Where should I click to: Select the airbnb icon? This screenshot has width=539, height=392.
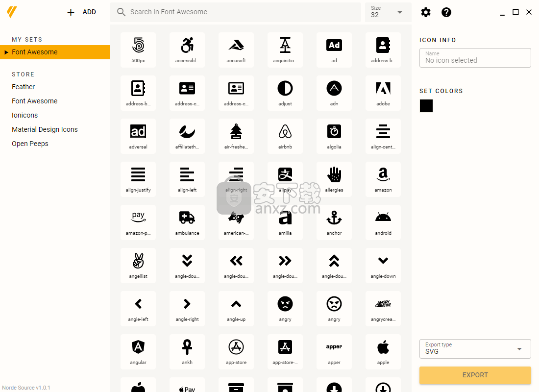tap(285, 136)
